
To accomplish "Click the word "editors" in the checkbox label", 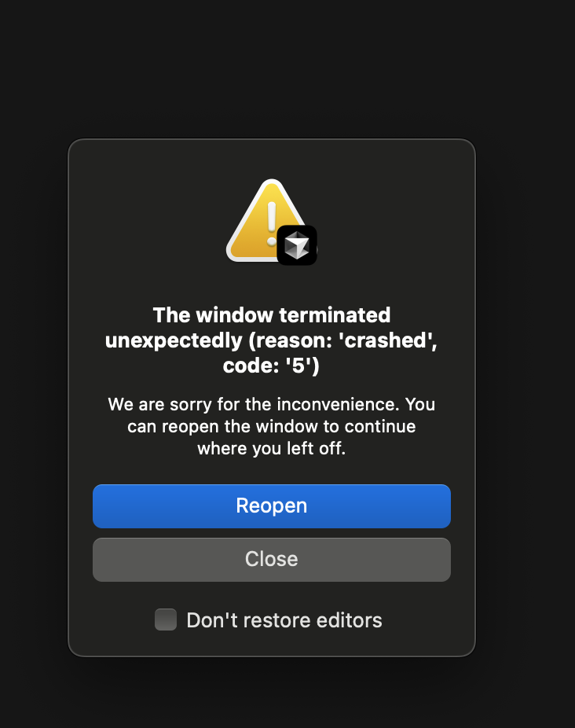I will pyautogui.click(x=349, y=620).
